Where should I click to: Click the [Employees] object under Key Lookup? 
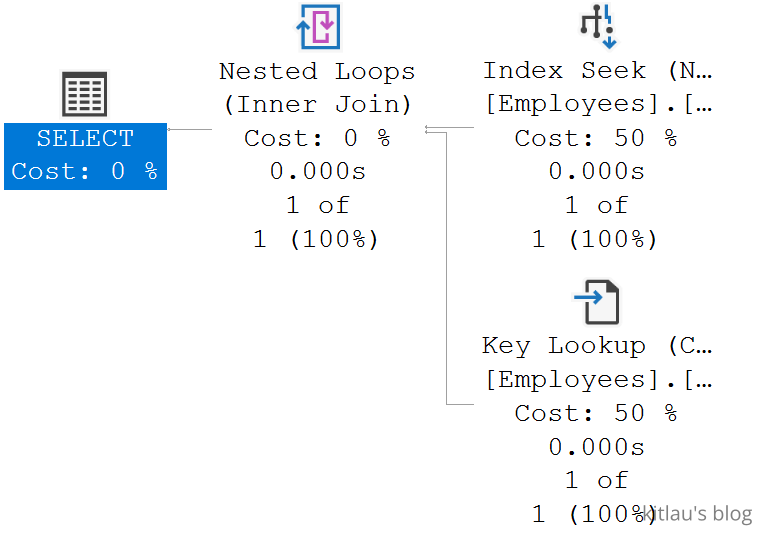point(597,380)
